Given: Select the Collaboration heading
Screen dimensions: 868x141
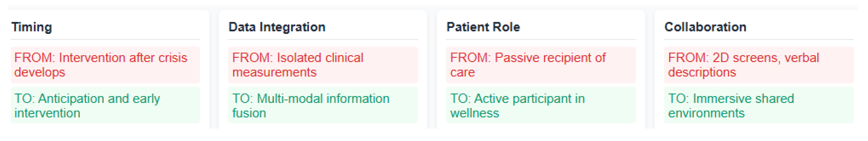Looking at the screenshot, I should (705, 27).
